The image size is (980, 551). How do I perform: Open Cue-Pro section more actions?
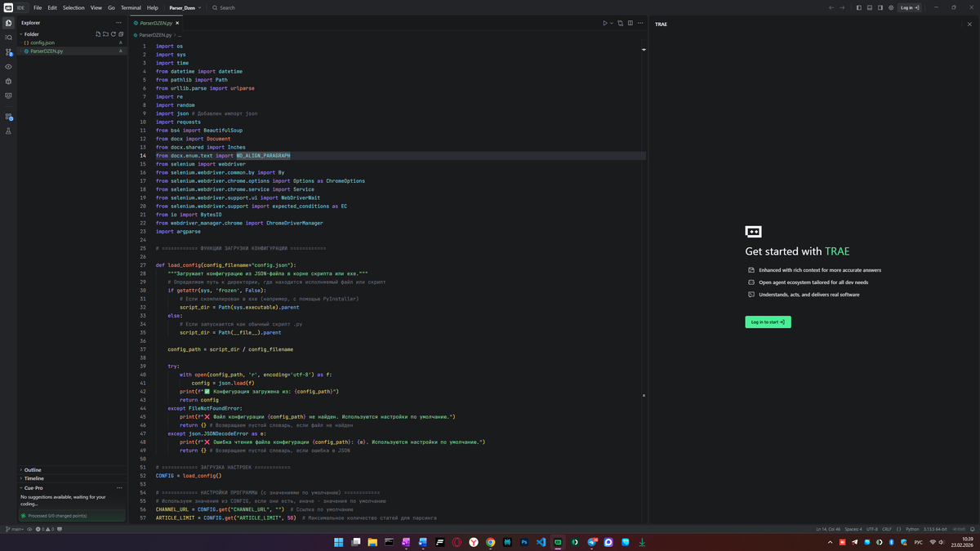coord(119,488)
